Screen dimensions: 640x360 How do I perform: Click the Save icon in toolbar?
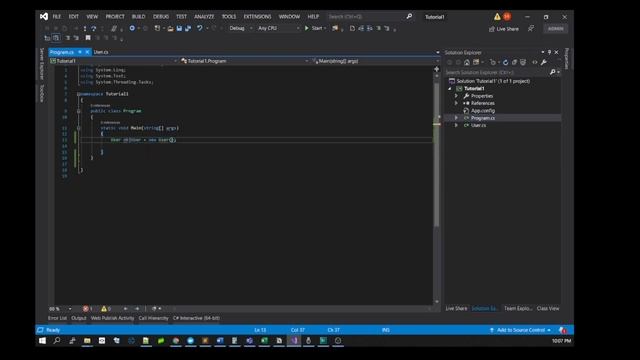[179, 28]
